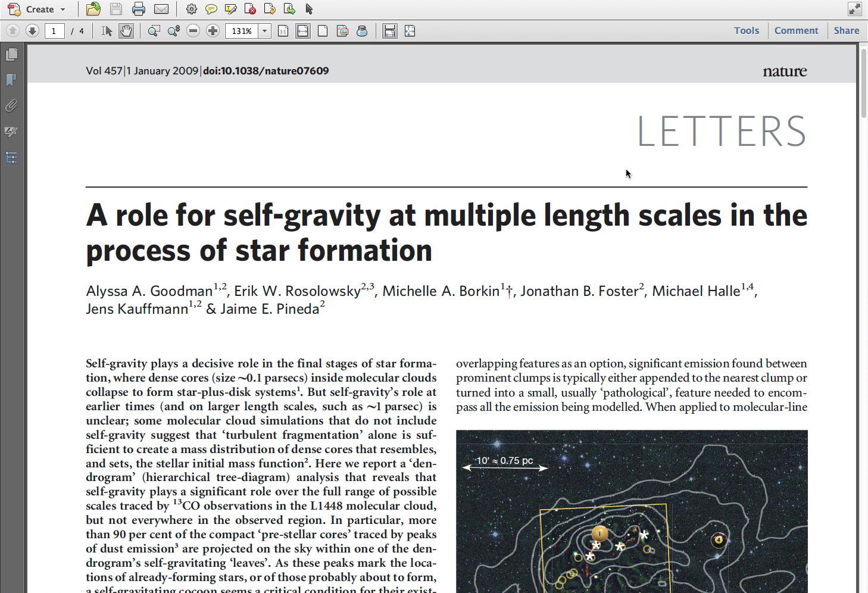The width and height of the screenshot is (868, 593).
Task: Activate the Hand pan tool
Action: tap(126, 31)
